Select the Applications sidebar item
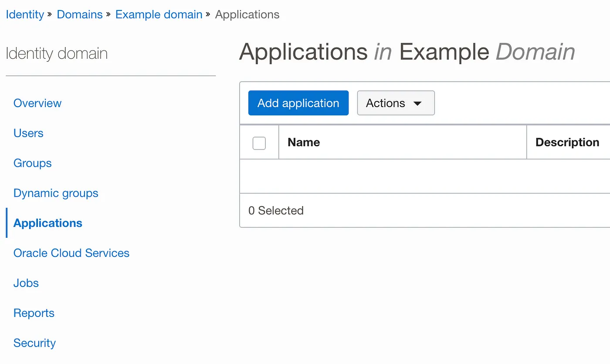Viewport: 610px width, 364px height. pos(48,223)
